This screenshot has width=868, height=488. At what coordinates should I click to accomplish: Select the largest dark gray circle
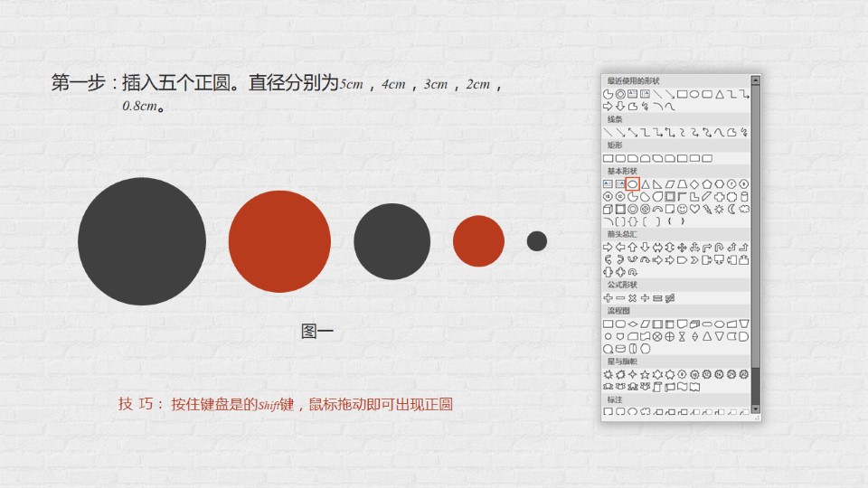coord(142,241)
